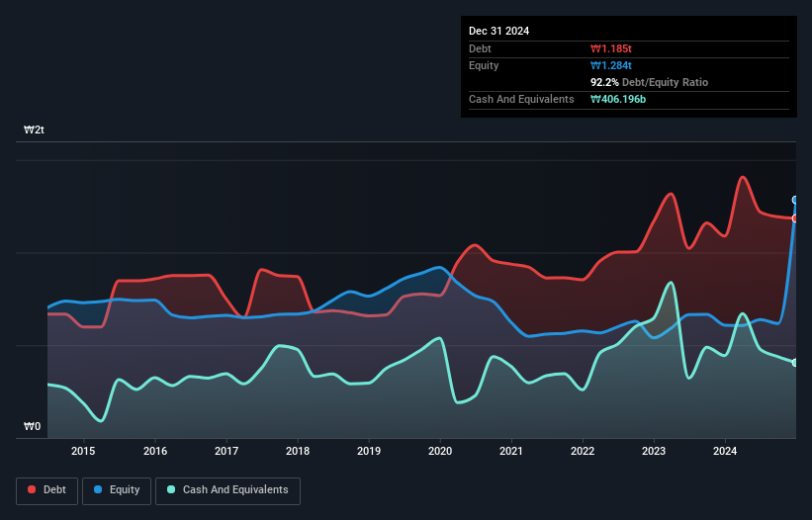This screenshot has width=812, height=520.
Task: Click the Debt row label in tooltip
Action: tap(480, 48)
